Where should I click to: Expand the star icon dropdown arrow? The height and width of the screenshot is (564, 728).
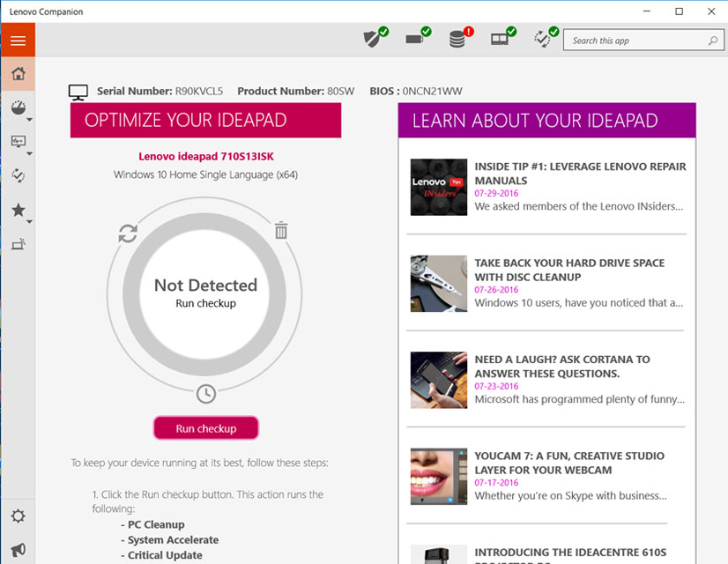(x=29, y=221)
